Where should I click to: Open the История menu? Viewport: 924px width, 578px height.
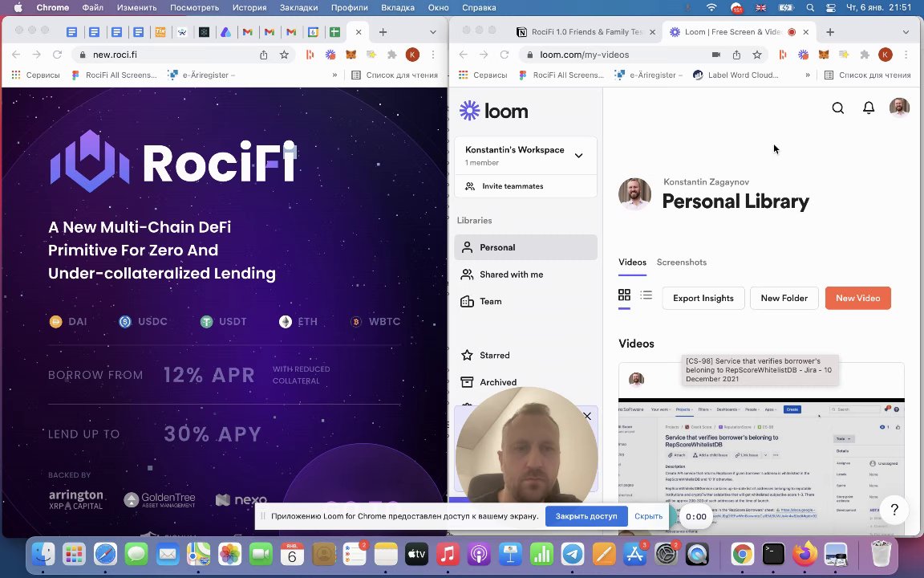[249, 8]
